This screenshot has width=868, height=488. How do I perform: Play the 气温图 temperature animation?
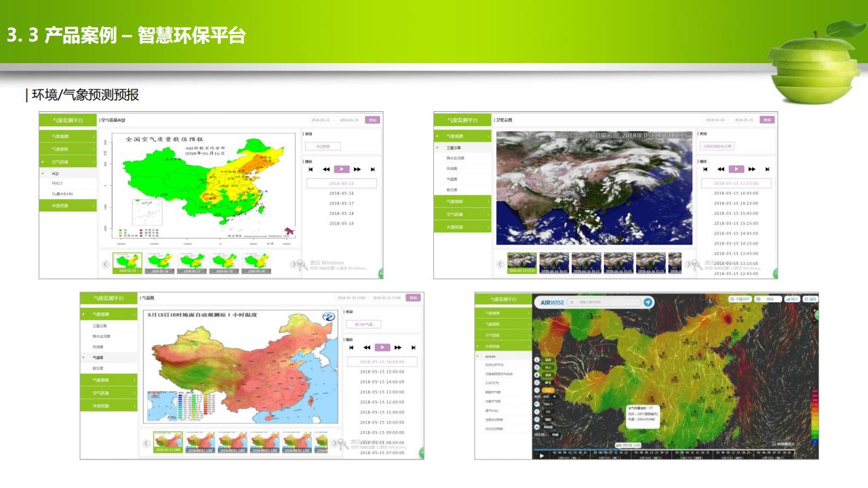click(382, 347)
